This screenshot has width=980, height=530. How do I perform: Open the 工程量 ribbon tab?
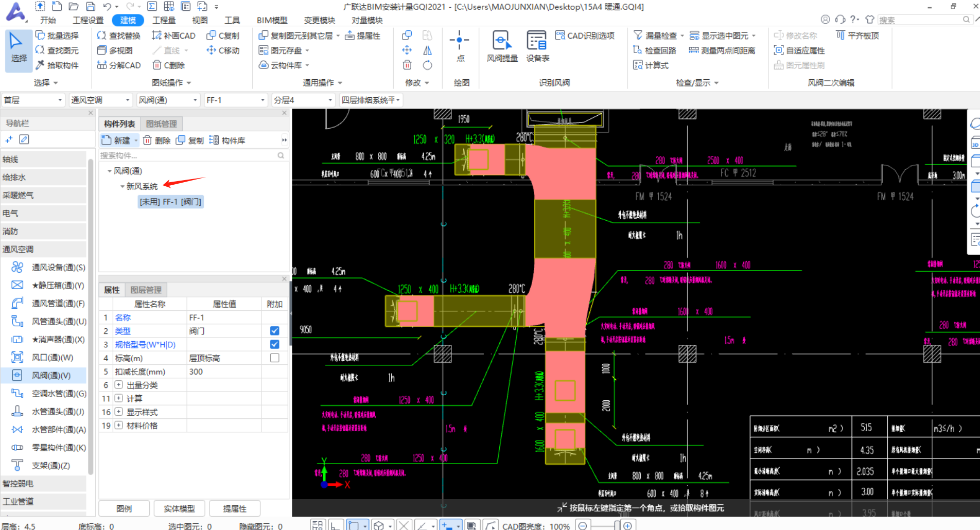[164, 20]
